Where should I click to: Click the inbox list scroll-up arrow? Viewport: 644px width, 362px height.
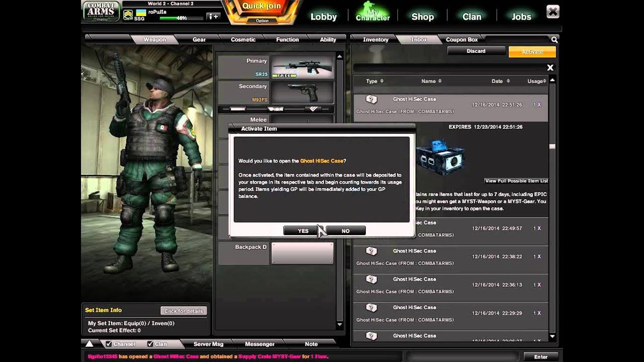(x=552, y=80)
